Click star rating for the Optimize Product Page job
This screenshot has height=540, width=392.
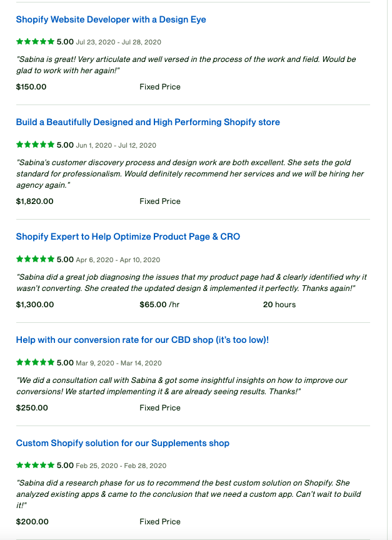pos(35,260)
